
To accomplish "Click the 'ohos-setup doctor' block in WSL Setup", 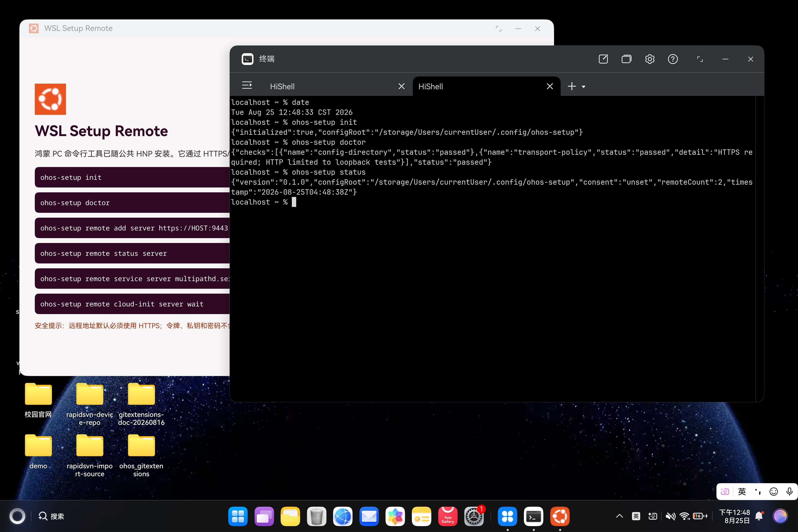I will (132, 203).
